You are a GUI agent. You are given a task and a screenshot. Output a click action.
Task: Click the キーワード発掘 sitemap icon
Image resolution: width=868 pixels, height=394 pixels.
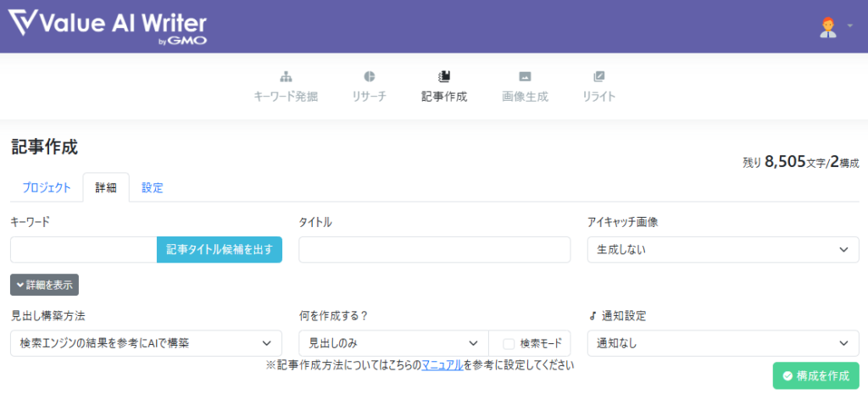pyautogui.click(x=286, y=76)
